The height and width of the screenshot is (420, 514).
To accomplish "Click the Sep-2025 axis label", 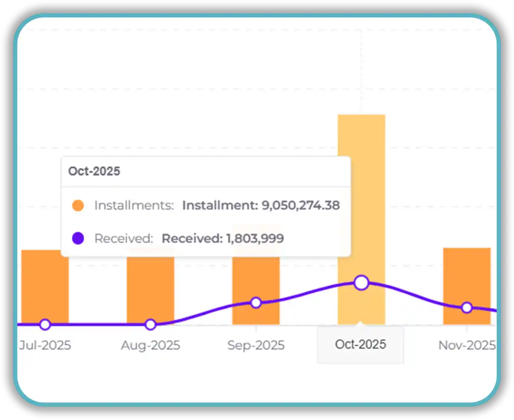I will pyautogui.click(x=256, y=345).
